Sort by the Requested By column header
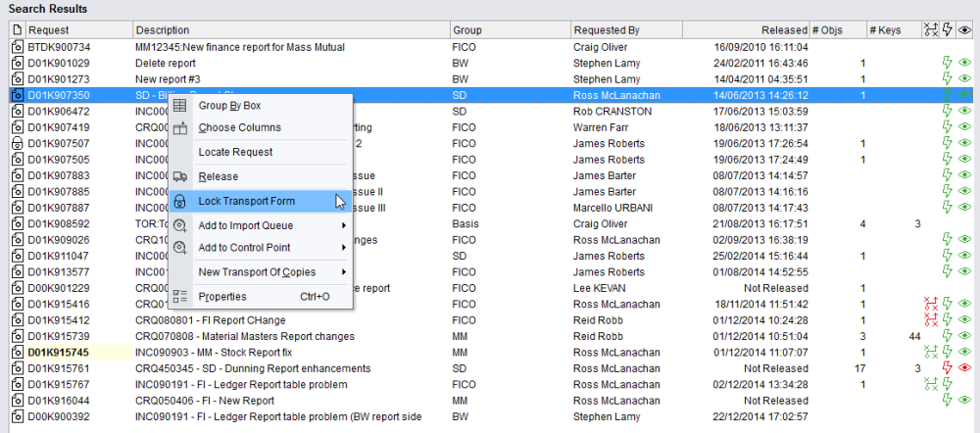 pyautogui.click(x=626, y=30)
